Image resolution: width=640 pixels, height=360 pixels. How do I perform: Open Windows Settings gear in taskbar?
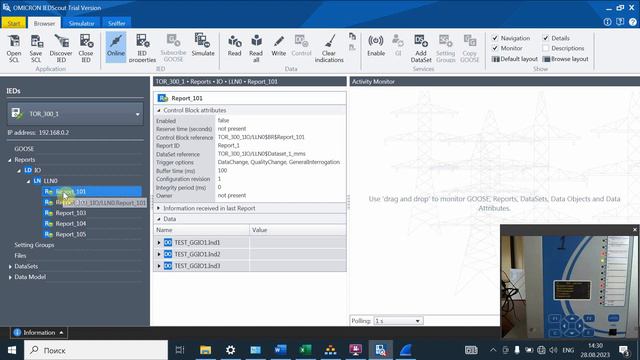coord(231,350)
